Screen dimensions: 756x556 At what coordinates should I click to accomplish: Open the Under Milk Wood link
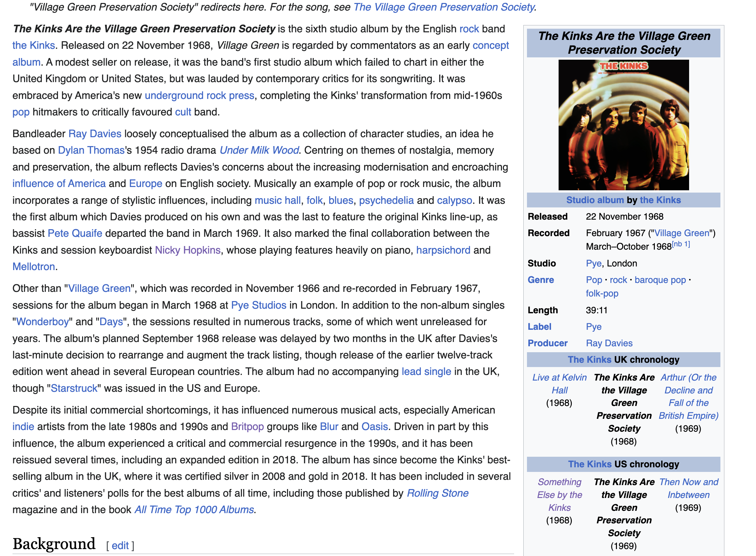259,150
